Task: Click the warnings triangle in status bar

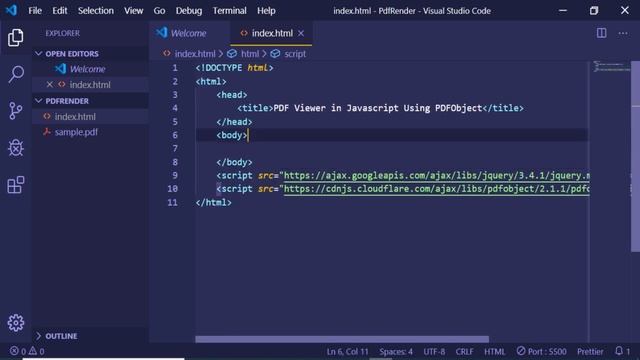Action: [x=33, y=351]
